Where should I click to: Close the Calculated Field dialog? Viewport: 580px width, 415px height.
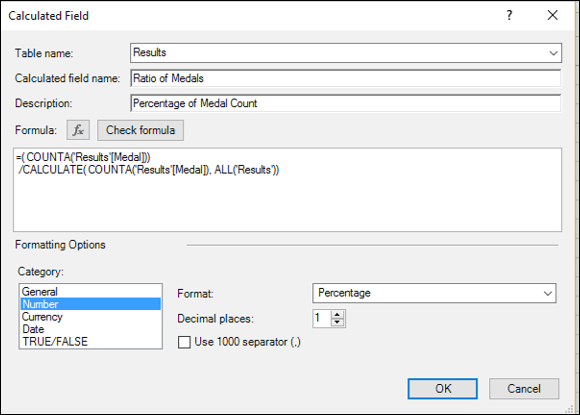tap(553, 15)
